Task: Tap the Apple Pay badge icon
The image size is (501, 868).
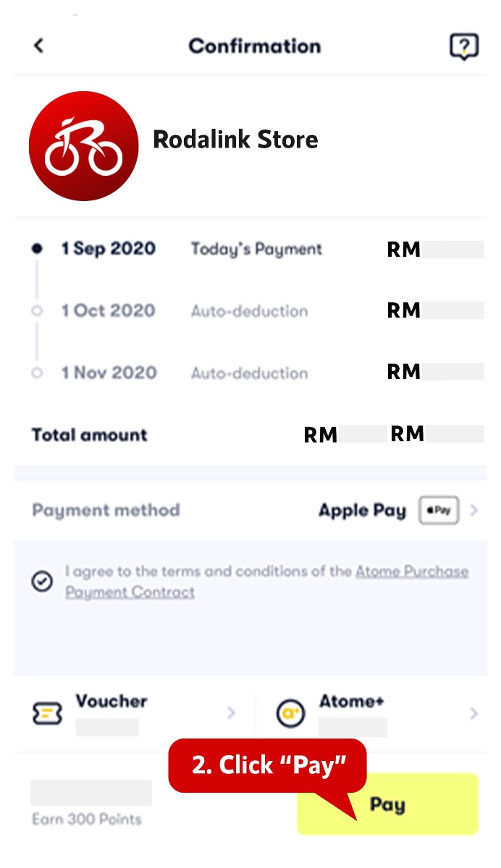Action: tap(439, 511)
